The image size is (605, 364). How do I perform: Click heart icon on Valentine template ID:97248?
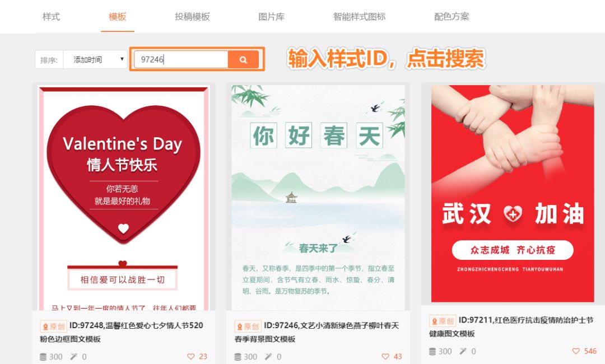point(190,356)
